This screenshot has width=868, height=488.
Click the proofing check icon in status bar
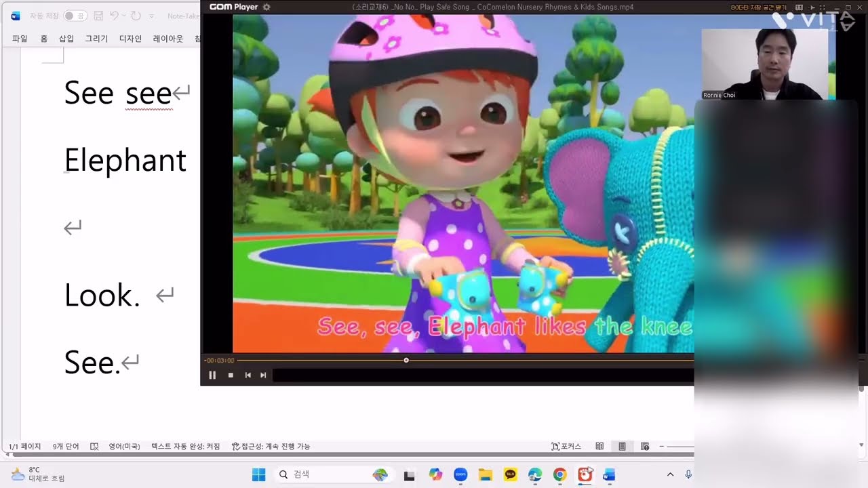pyautogui.click(x=94, y=447)
